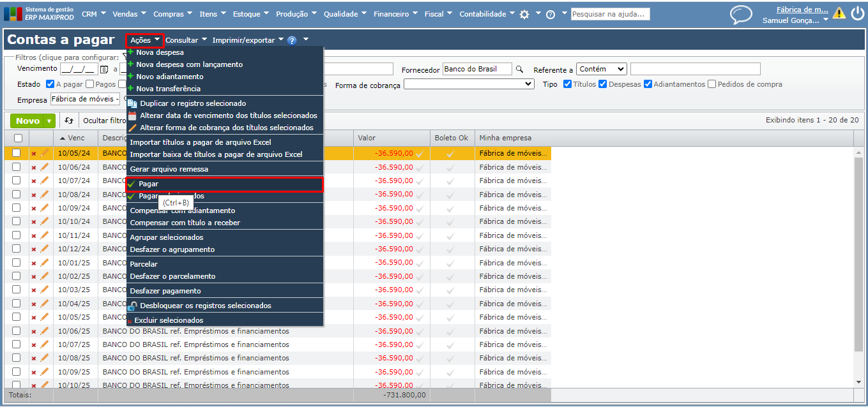Click the refresh icon beside Novo
Screen dimensions: 868x407
69,121
